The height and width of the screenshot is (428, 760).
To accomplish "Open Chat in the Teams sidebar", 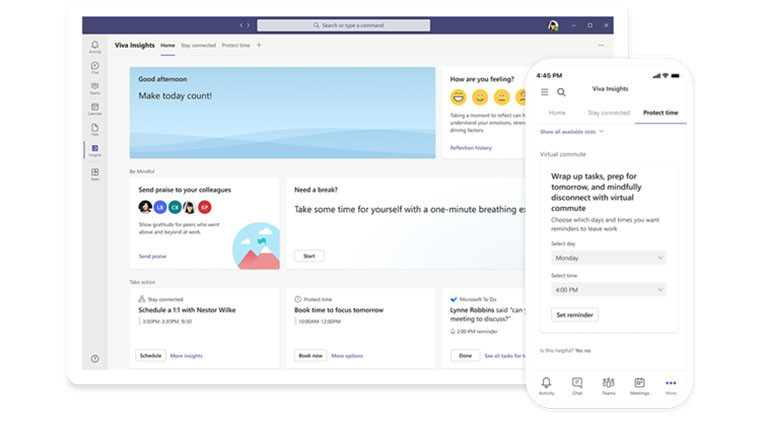I will coord(95,67).
